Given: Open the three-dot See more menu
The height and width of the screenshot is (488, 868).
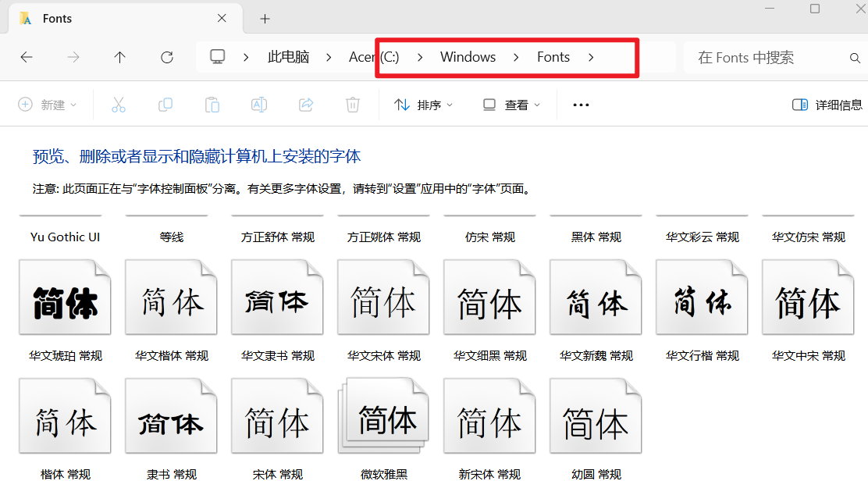Looking at the screenshot, I should [581, 105].
